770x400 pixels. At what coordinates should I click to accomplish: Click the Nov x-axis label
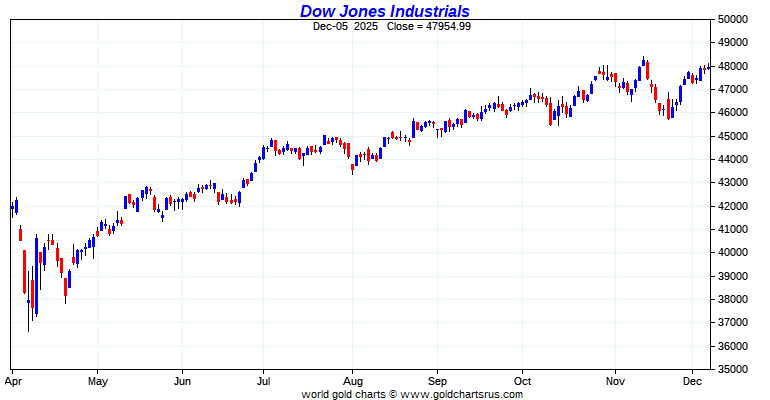[x=615, y=382]
